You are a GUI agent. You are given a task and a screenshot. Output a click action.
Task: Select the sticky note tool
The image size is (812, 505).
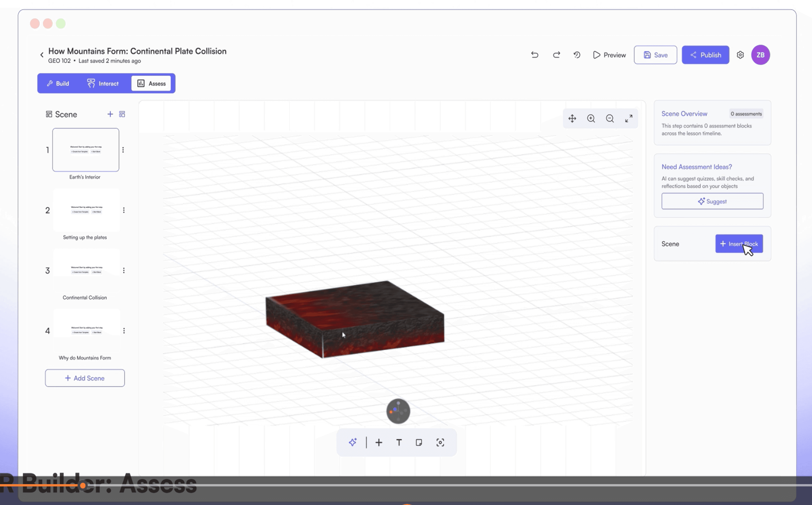pos(419,443)
